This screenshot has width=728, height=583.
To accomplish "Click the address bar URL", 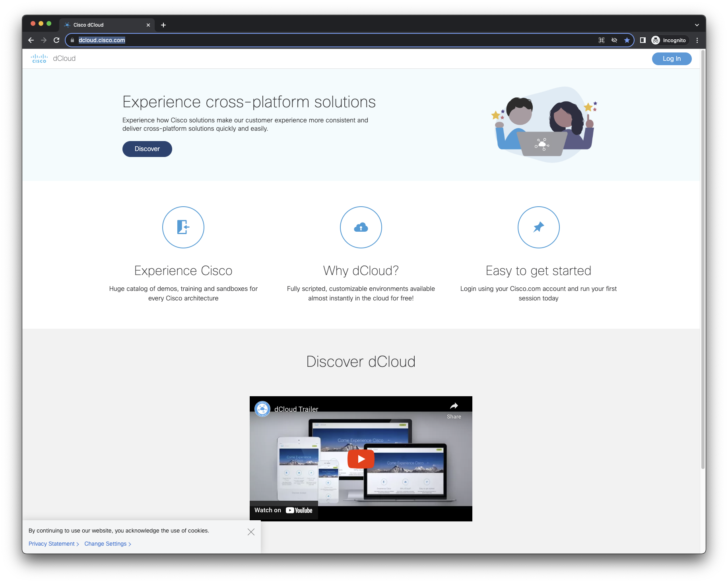I will coord(102,40).
